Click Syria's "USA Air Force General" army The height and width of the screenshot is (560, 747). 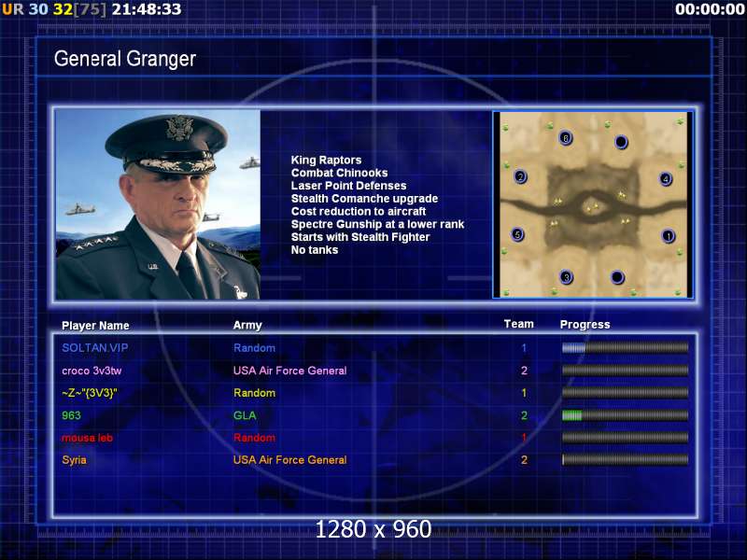pos(289,460)
